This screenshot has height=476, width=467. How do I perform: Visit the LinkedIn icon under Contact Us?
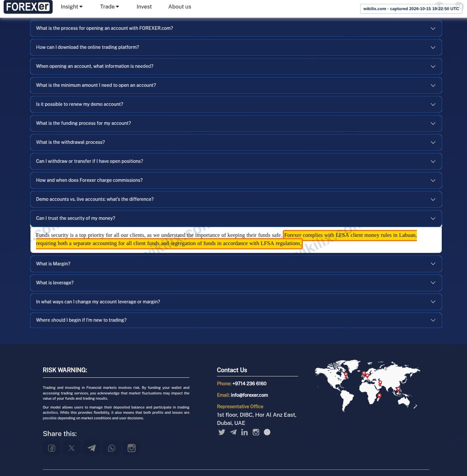244,432
